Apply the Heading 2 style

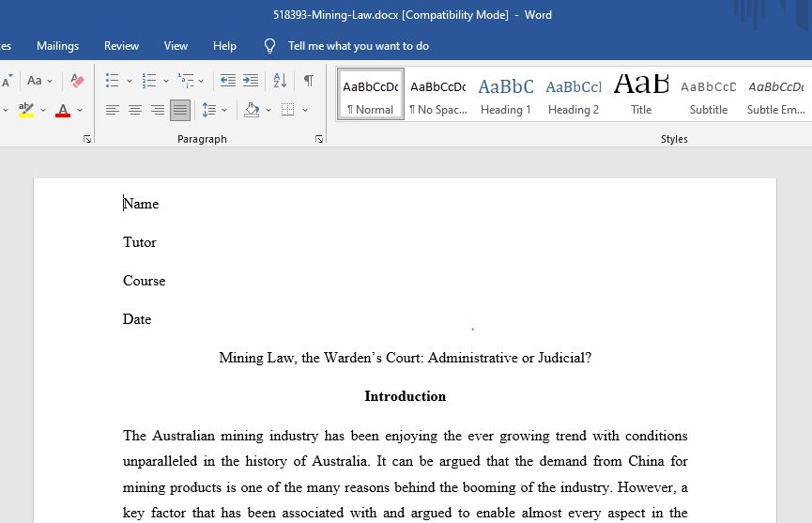574,94
